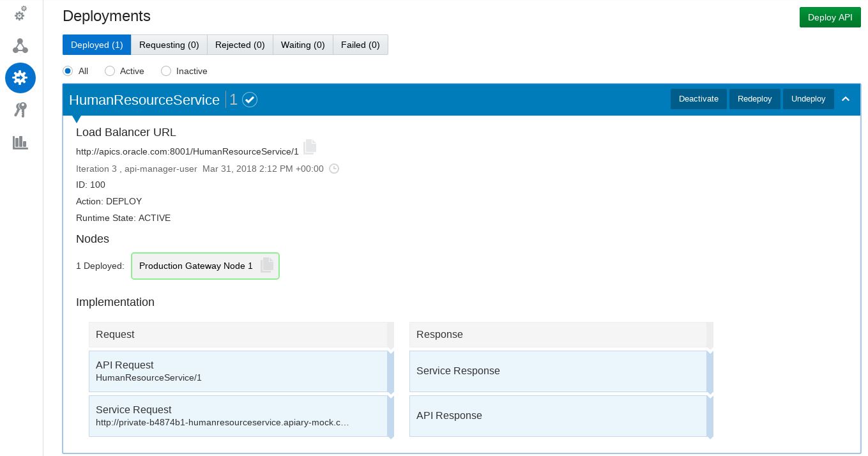Image resolution: width=868 pixels, height=456 pixels.
Task: Open the Rejected (0) tab
Action: click(240, 45)
